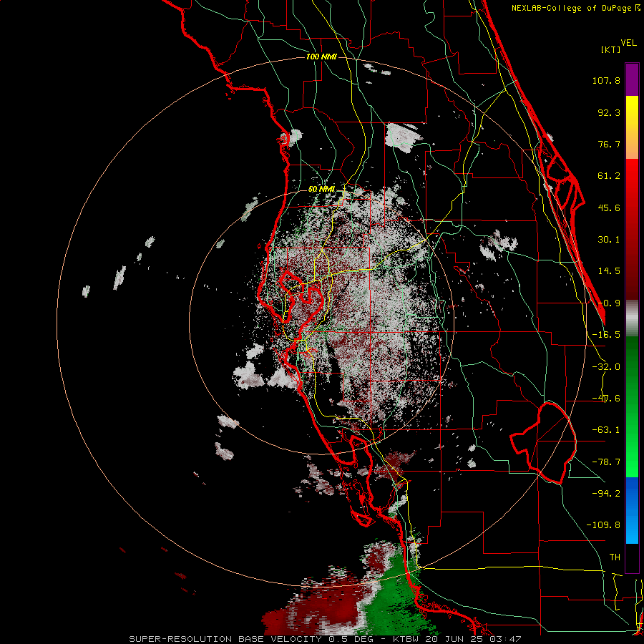
Task: Click the 14.5 velocity legend value
Action: [x=609, y=271]
